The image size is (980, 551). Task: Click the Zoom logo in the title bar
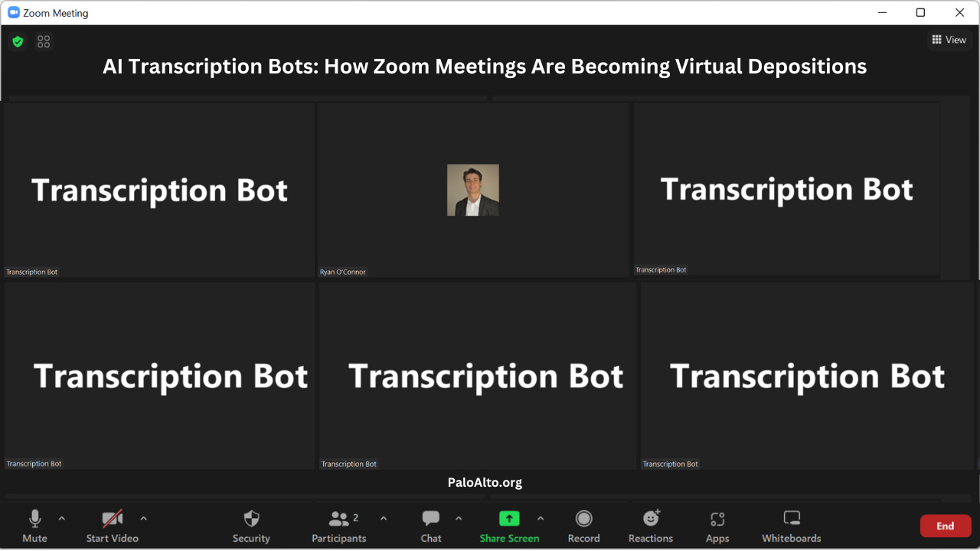pos(14,12)
